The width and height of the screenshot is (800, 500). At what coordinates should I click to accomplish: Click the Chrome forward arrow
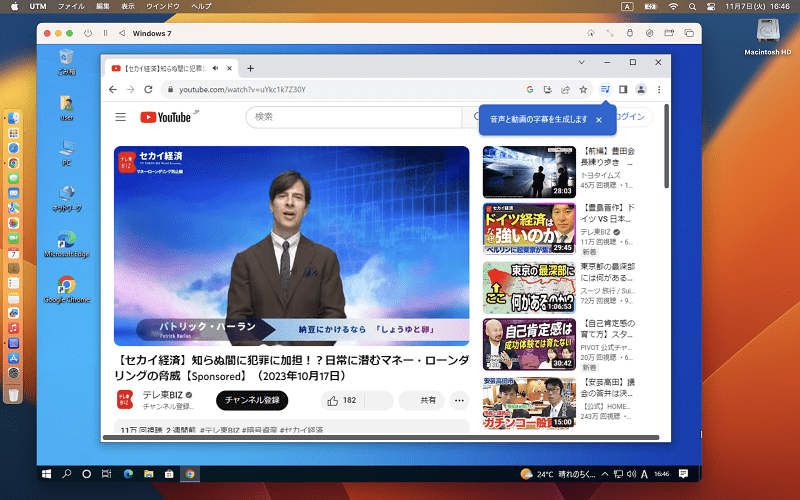[131, 89]
